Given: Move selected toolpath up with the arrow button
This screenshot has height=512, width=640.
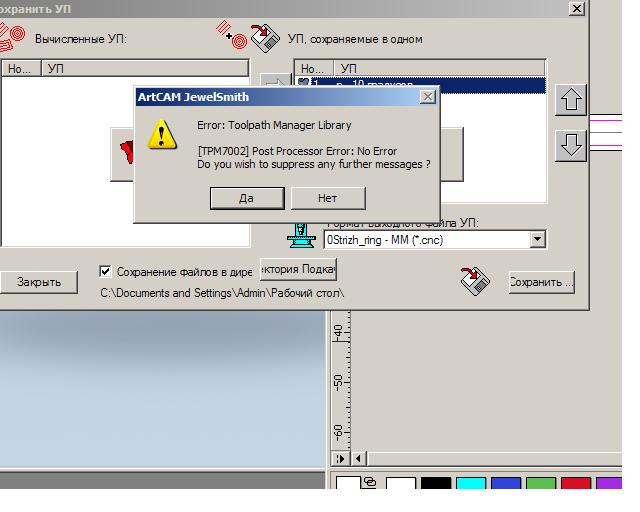Looking at the screenshot, I should click(x=571, y=100).
